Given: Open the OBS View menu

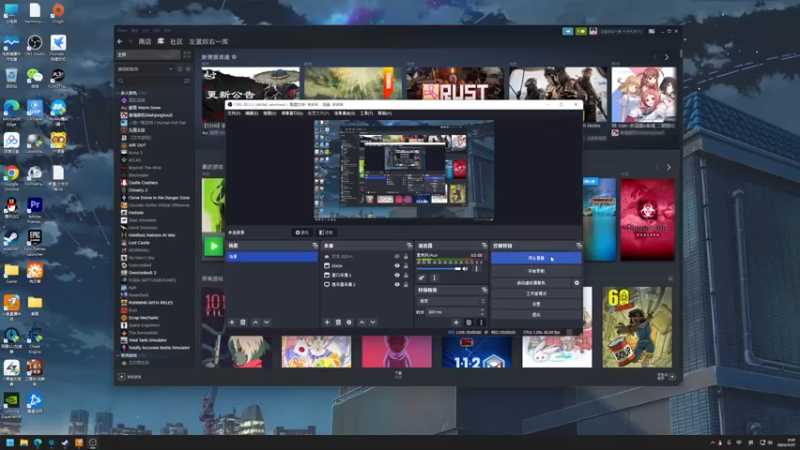Looking at the screenshot, I should pos(269,113).
